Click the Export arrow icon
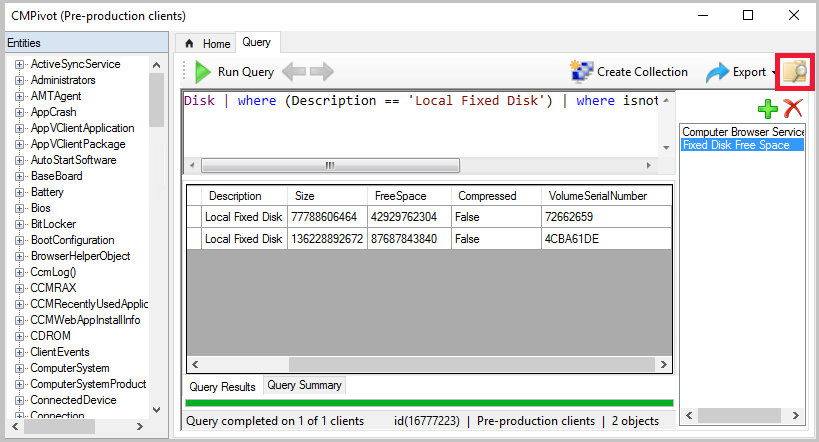 pos(718,72)
